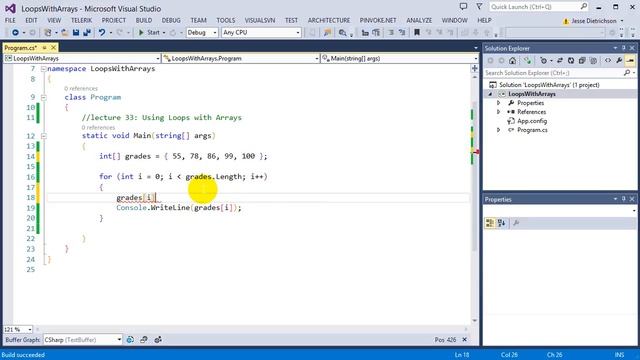Image resolution: width=640 pixels, height=360 pixels.
Task: Toggle Preview Selected Items highlighted icon
Action: 630,60
